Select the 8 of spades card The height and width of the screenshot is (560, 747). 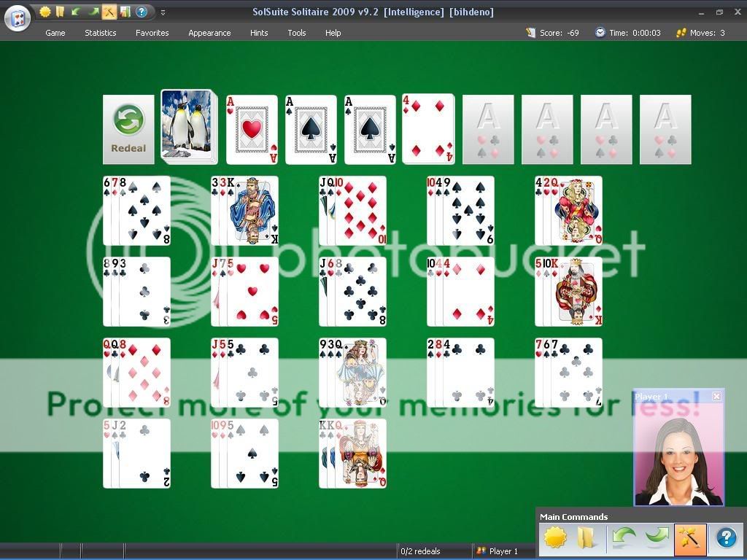145,211
